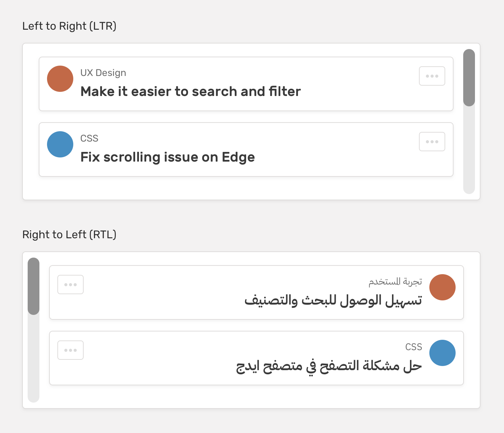Select the Arabic title "حل مشكلة التصفح في متصفح ايدج"
The image size is (504, 433).
[329, 366]
